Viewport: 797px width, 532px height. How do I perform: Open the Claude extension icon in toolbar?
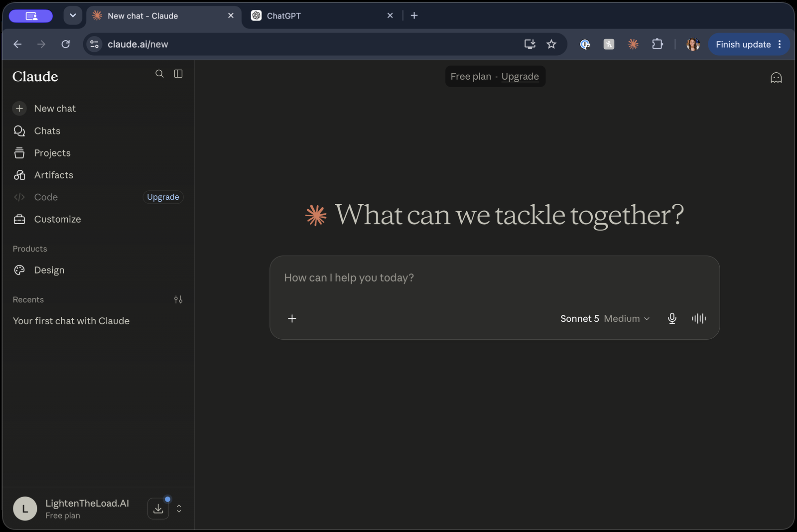633,44
